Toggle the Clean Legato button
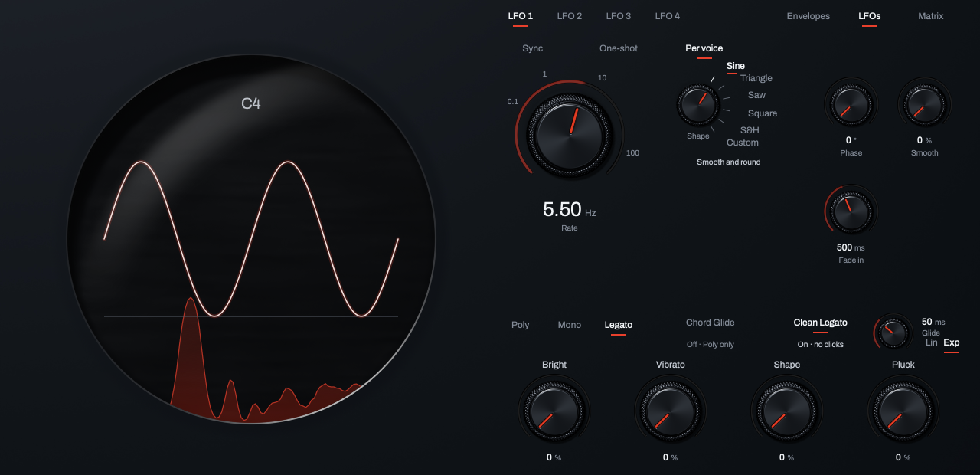The width and height of the screenshot is (980, 475). [x=821, y=323]
